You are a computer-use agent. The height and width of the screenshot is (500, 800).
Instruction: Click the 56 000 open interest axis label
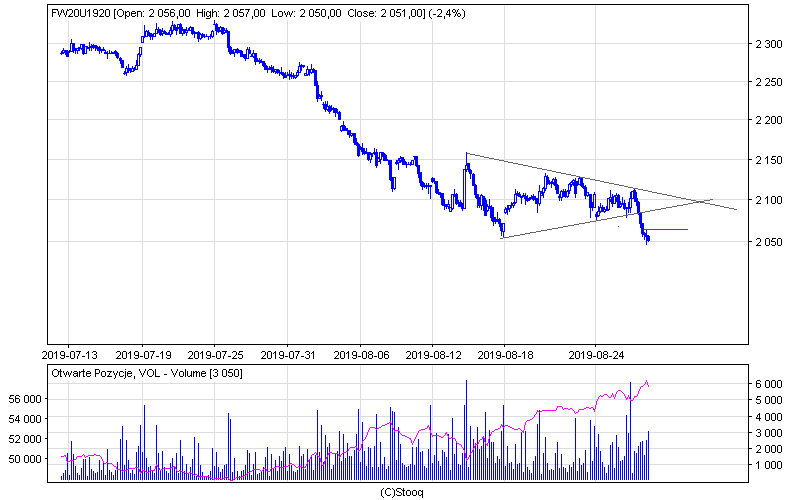[x=28, y=398]
